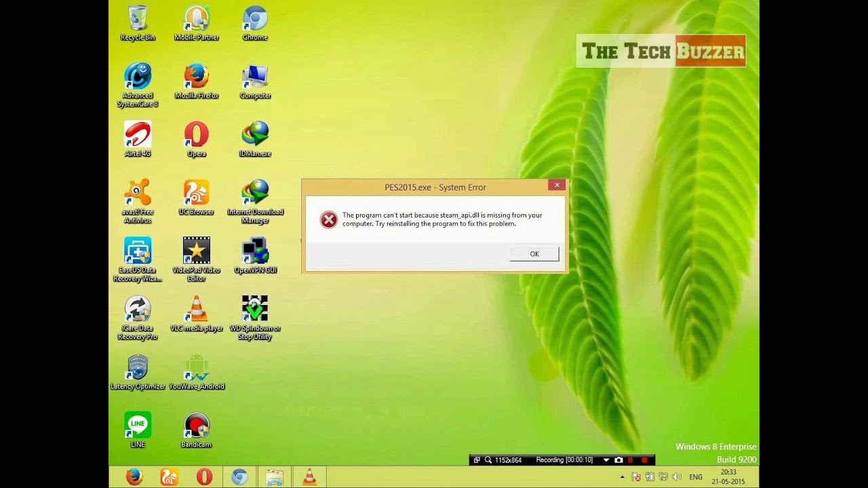868x488 pixels.
Task: Open the Bandicam recording bar dropdown arrow
Action: tap(606, 460)
